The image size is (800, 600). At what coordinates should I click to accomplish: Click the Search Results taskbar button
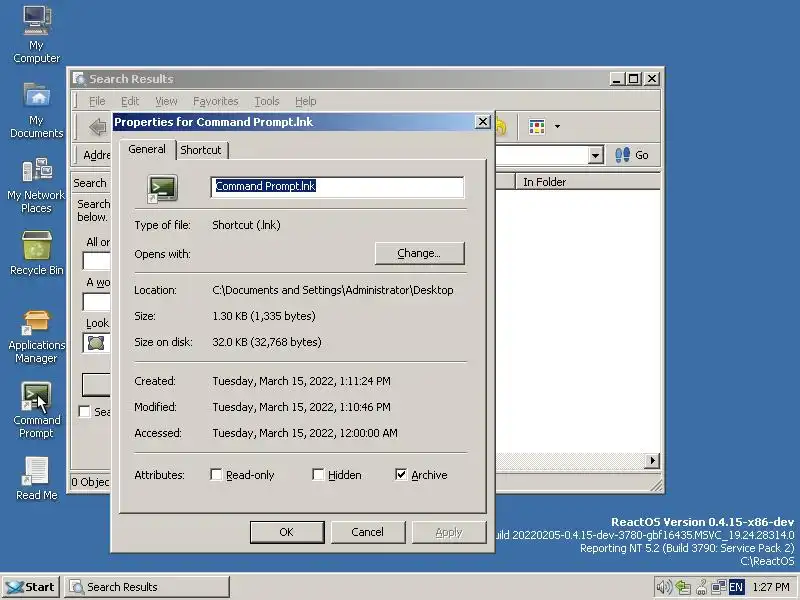[x=147, y=587]
